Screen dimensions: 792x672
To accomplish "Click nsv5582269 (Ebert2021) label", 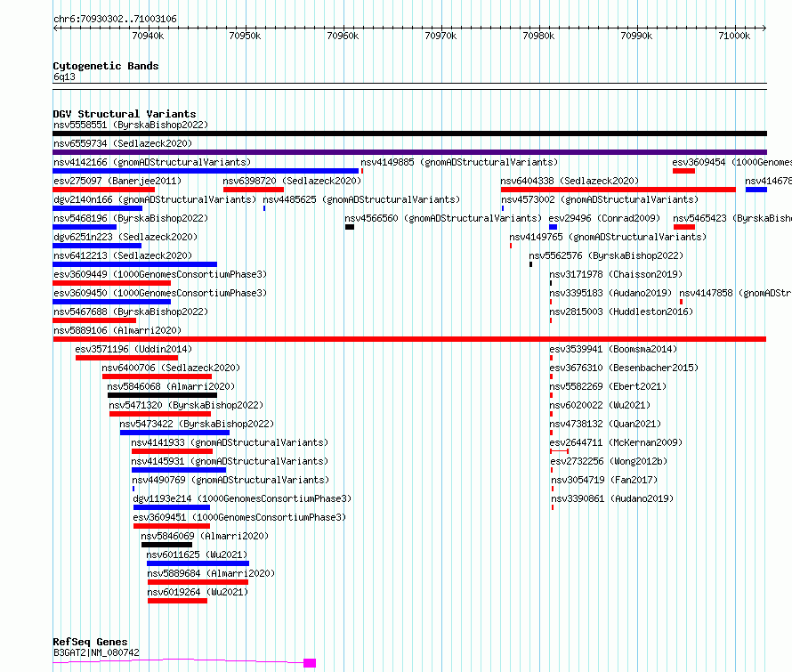I will pyautogui.click(x=608, y=386).
